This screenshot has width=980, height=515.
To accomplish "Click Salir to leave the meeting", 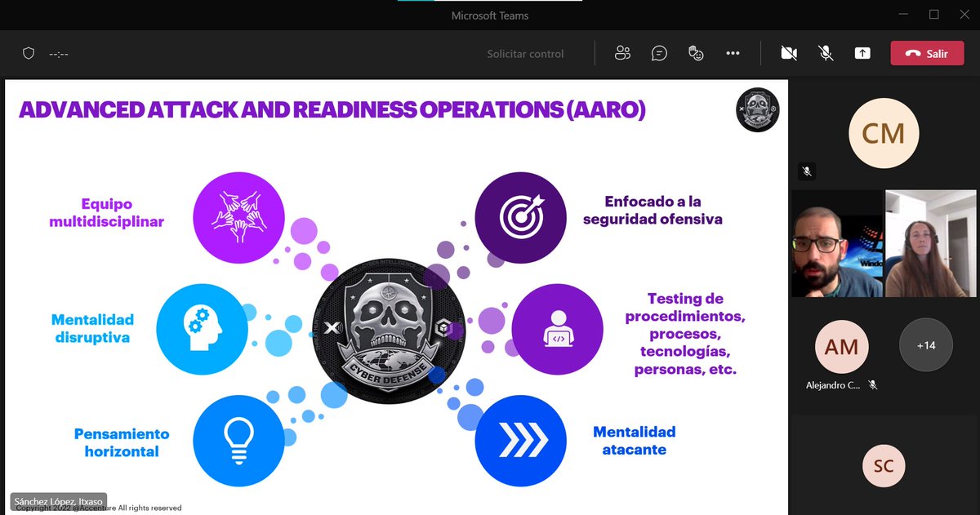I will [927, 52].
